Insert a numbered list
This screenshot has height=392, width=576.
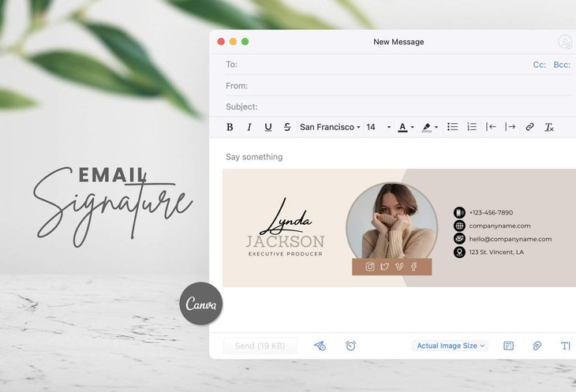(x=472, y=127)
